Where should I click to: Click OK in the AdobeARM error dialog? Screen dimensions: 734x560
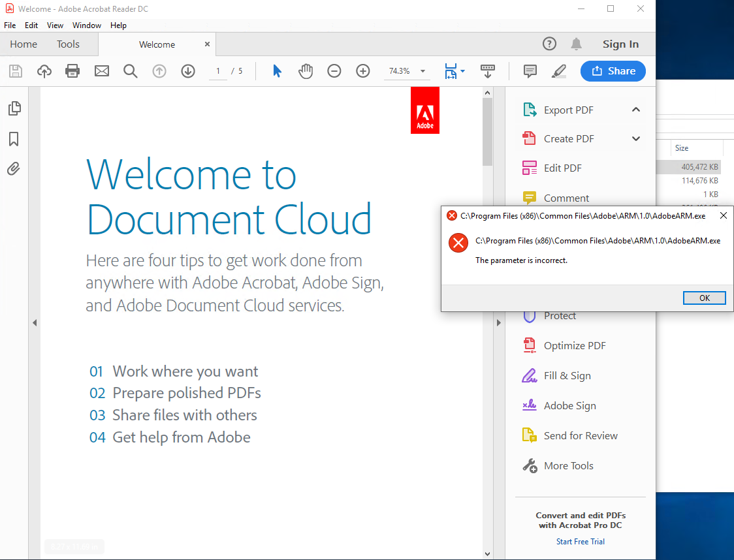click(705, 298)
